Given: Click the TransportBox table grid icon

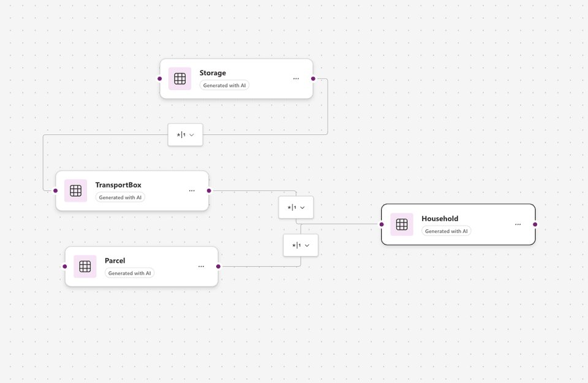Looking at the screenshot, I should 76,191.
